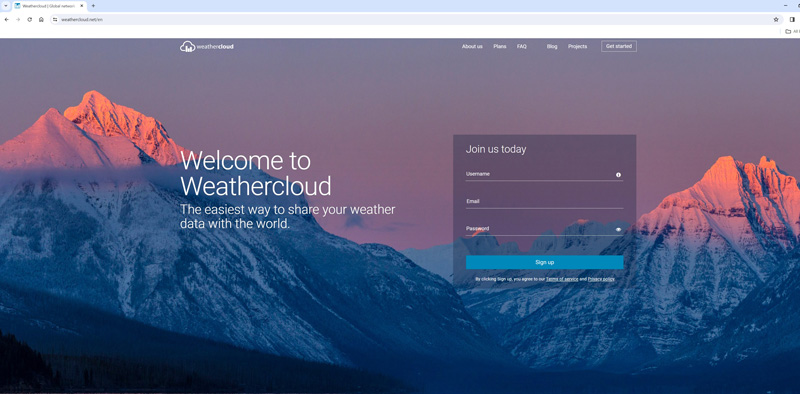Go to the Plans page
Screen dimensions: 800x394
click(x=499, y=46)
